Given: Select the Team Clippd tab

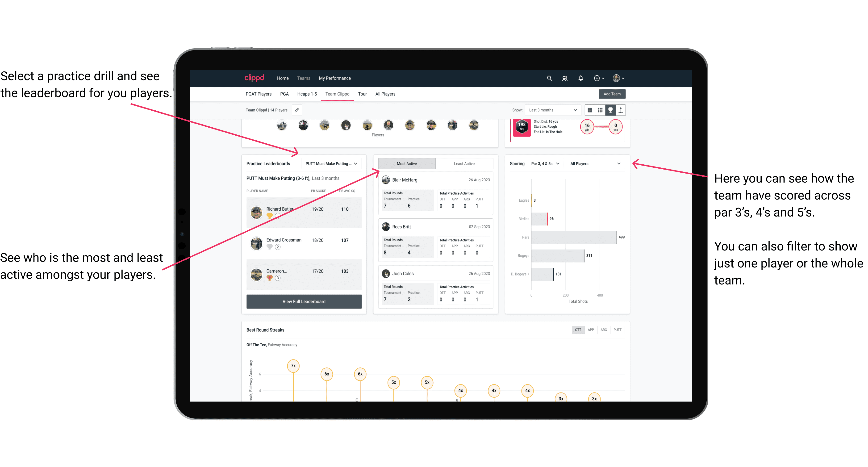Looking at the screenshot, I should tap(338, 94).
